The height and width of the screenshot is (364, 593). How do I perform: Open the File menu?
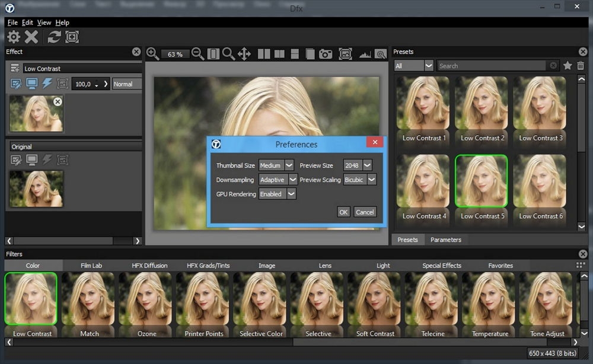12,23
